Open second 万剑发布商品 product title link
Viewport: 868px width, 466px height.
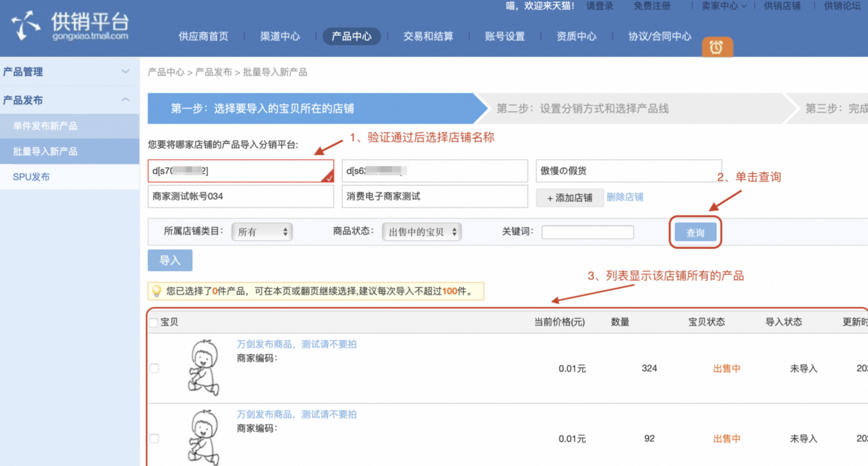[x=297, y=414]
